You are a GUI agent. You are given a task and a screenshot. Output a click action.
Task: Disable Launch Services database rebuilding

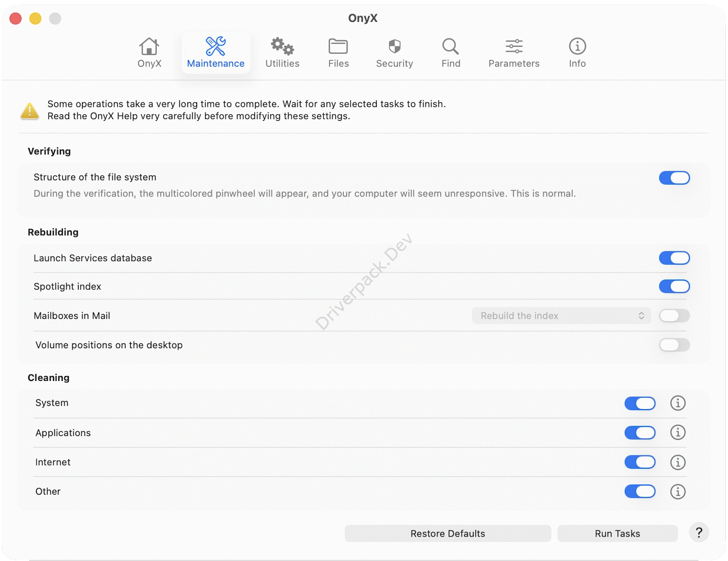[674, 258]
